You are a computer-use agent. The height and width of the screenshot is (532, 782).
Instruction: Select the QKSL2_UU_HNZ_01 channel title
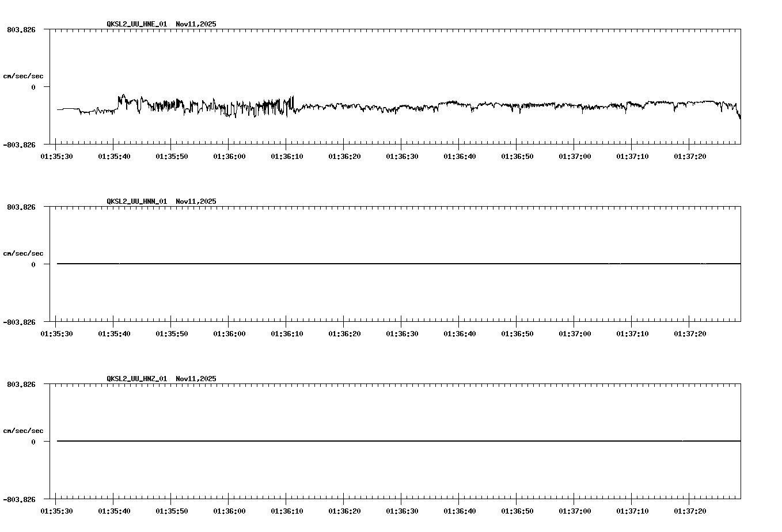tap(136, 378)
